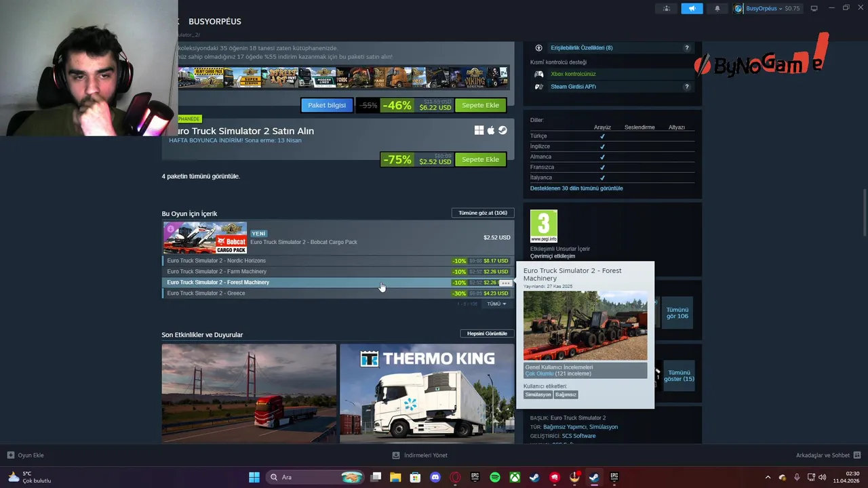The width and height of the screenshot is (868, 488).
Task: Open Erişilebilirlik Özellikleri (8) link
Action: coord(581,47)
